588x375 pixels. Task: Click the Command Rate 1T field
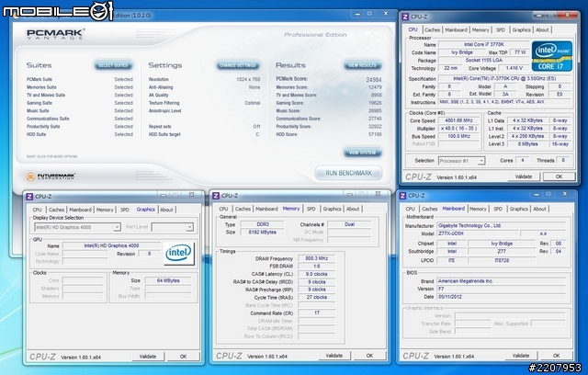click(x=316, y=312)
